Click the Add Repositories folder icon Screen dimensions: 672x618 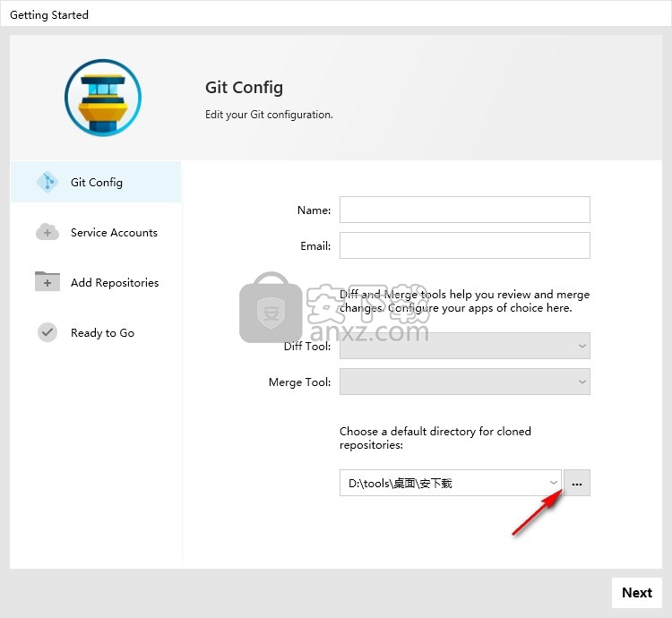coord(47,281)
